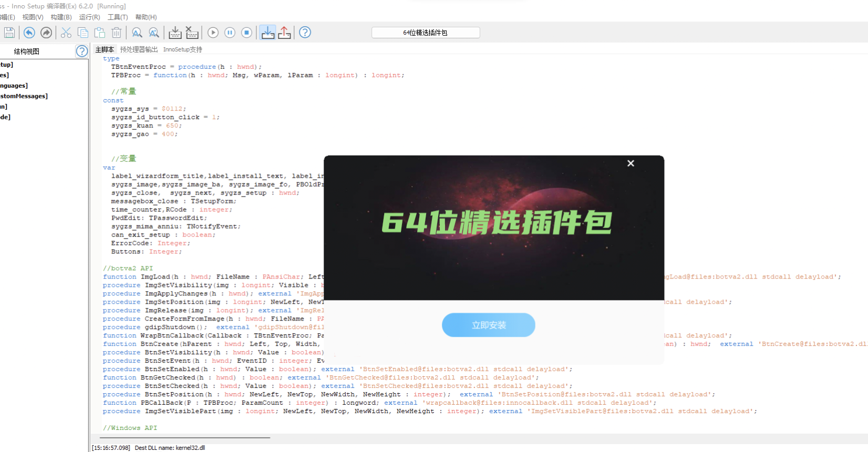Click the 'const' keyword line

pyautogui.click(x=113, y=100)
